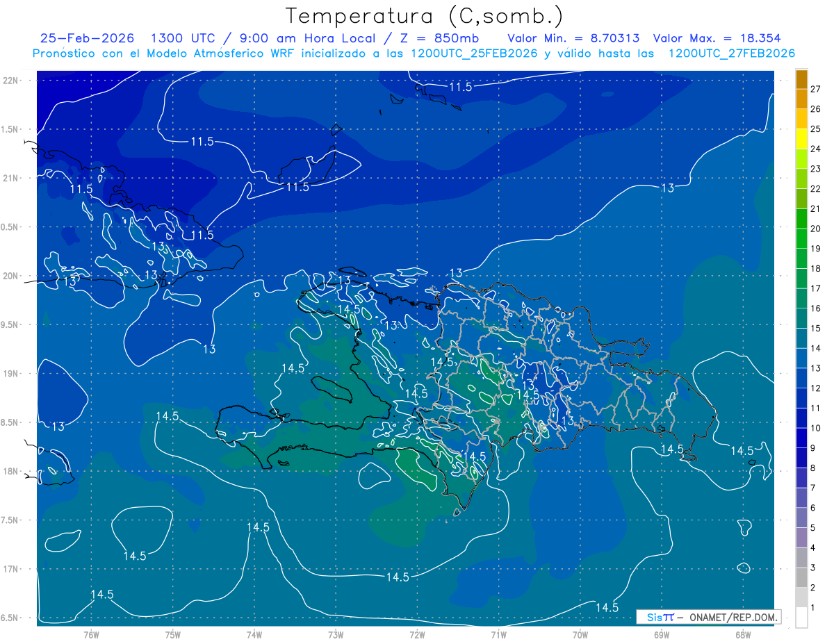Click the latitude label "20N"
Screen dimensions: 834x644
(x=12, y=276)
